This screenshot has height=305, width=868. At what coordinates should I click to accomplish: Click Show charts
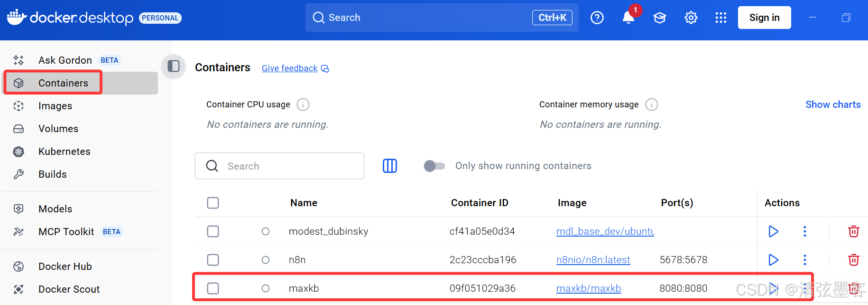click(833, 105)
